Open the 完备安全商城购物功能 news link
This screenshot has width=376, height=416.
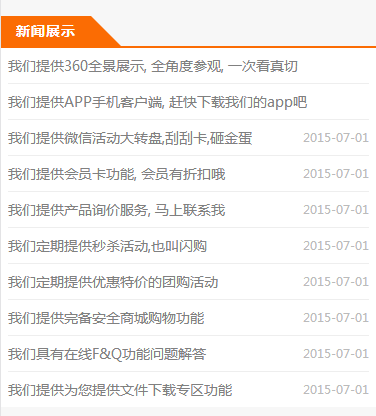106,318
